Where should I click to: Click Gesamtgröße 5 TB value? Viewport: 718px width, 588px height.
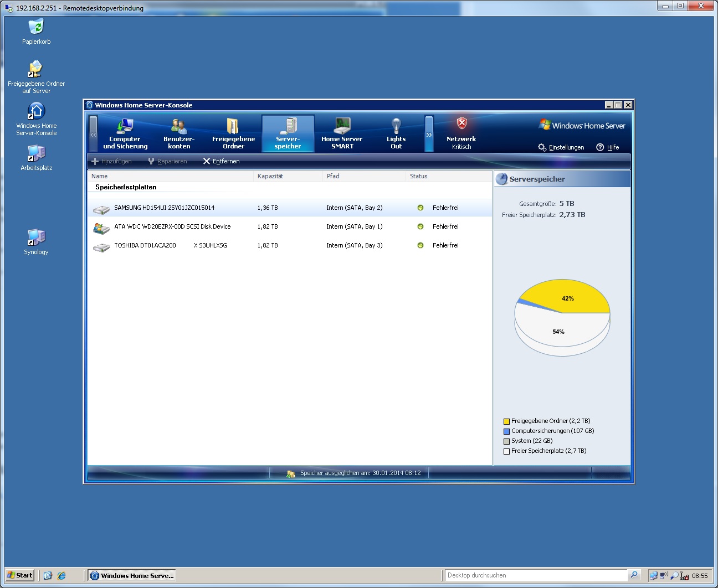coord(567,203)
